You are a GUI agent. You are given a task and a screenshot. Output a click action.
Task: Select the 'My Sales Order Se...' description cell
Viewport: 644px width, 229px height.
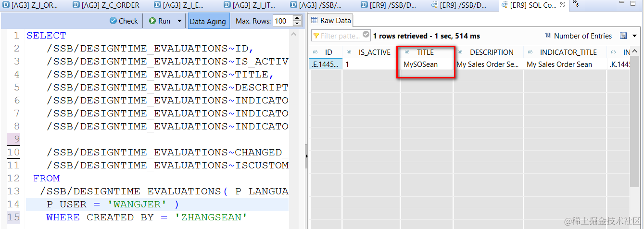[x=488, y=64]
